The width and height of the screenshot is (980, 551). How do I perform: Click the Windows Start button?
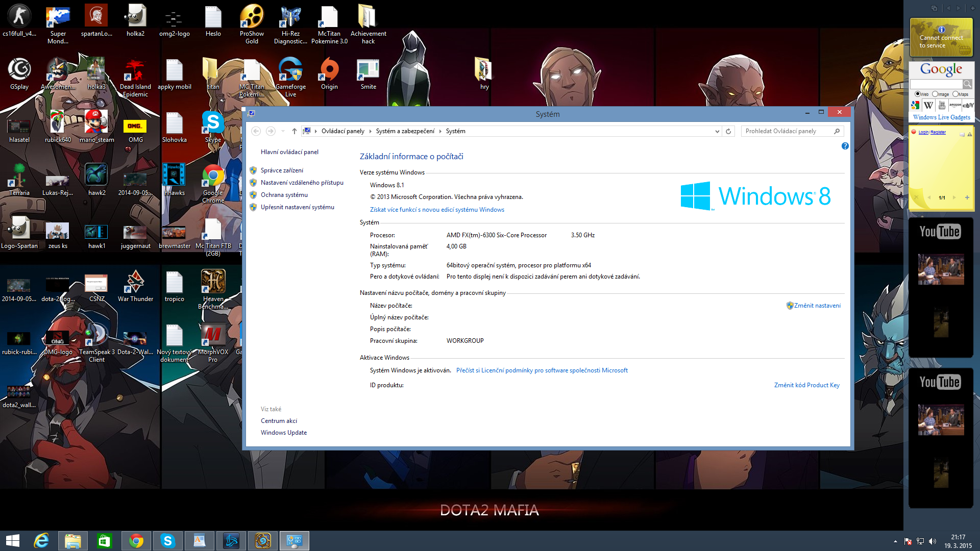tap(13, 541)
